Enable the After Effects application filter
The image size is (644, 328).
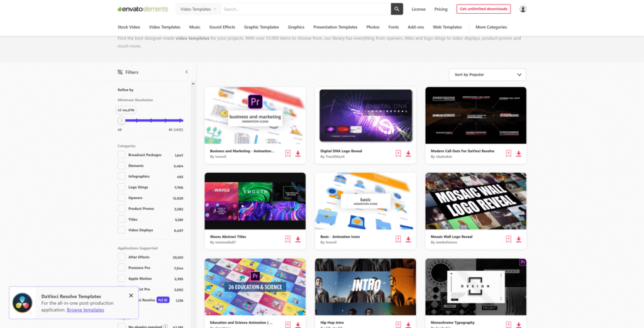pyautogui.click(x=121, y=257)
